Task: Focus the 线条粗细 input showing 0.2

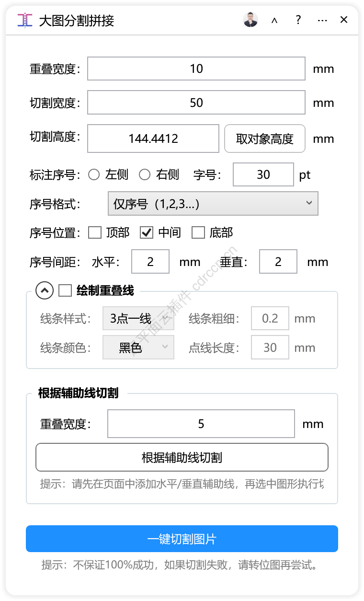Action: (x=270, y=319)
